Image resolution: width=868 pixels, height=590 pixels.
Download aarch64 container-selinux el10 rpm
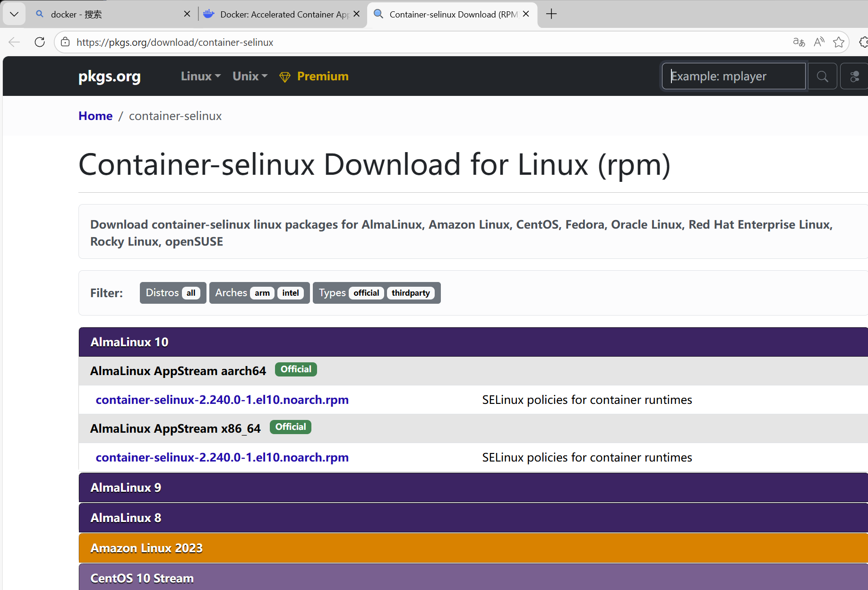coord(222,400)
